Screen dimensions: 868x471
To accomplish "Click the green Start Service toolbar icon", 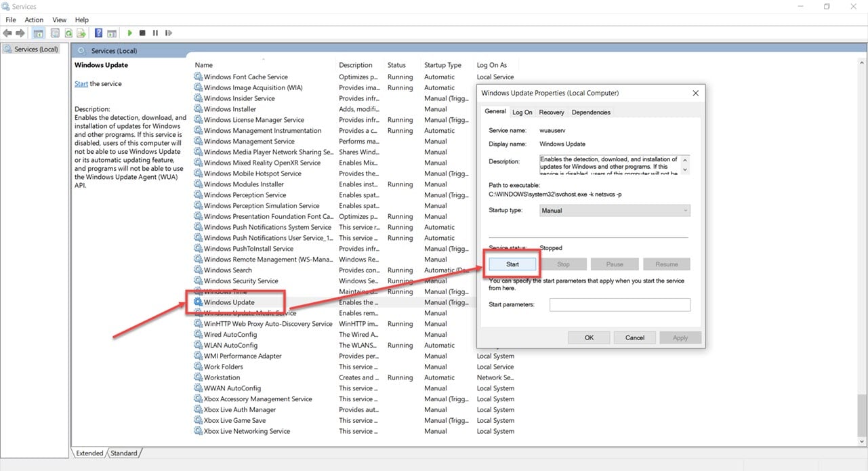I will point(129,33).
